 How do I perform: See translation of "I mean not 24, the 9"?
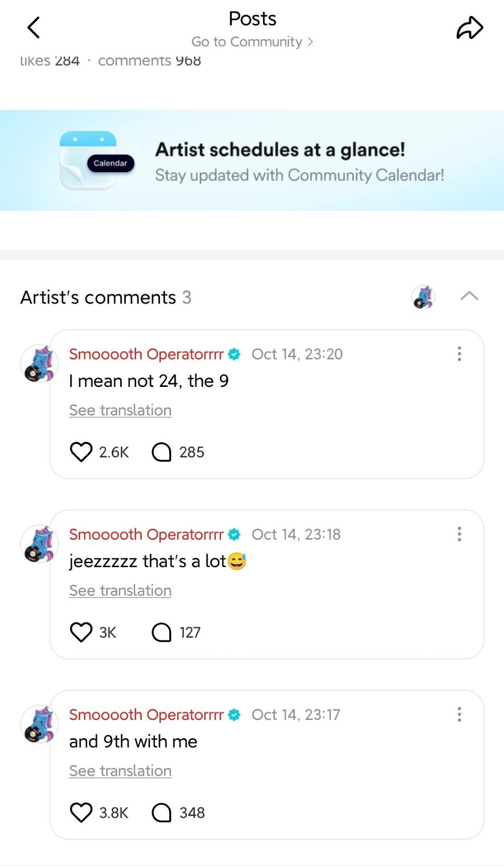click(x=120, y=410)
